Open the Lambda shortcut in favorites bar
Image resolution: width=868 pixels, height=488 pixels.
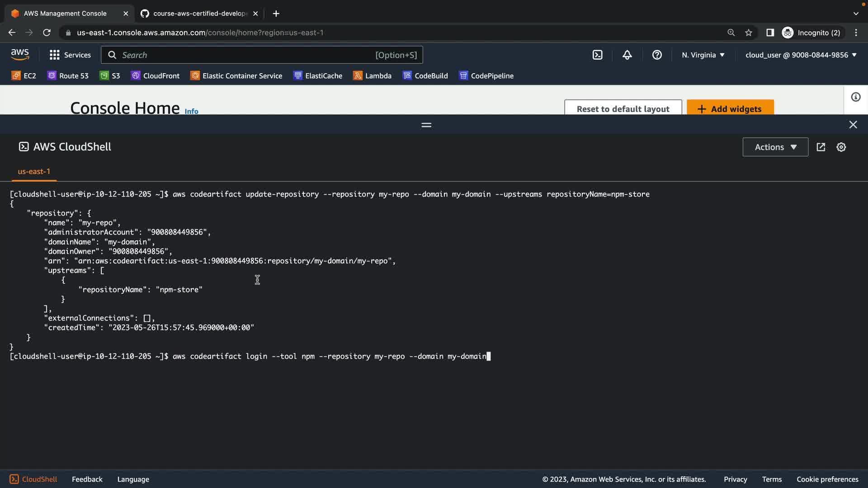click(372, 75)
